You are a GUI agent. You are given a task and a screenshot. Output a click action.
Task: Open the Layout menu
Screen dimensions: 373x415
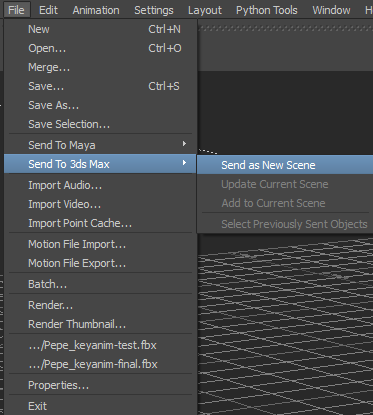coord(205,10)
